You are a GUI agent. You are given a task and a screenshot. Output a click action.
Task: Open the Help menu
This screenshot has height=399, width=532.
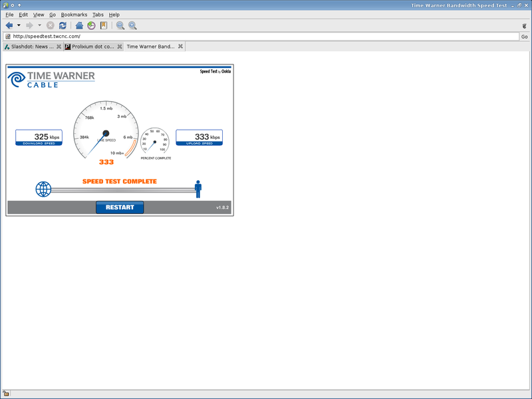tap(114, 15)
